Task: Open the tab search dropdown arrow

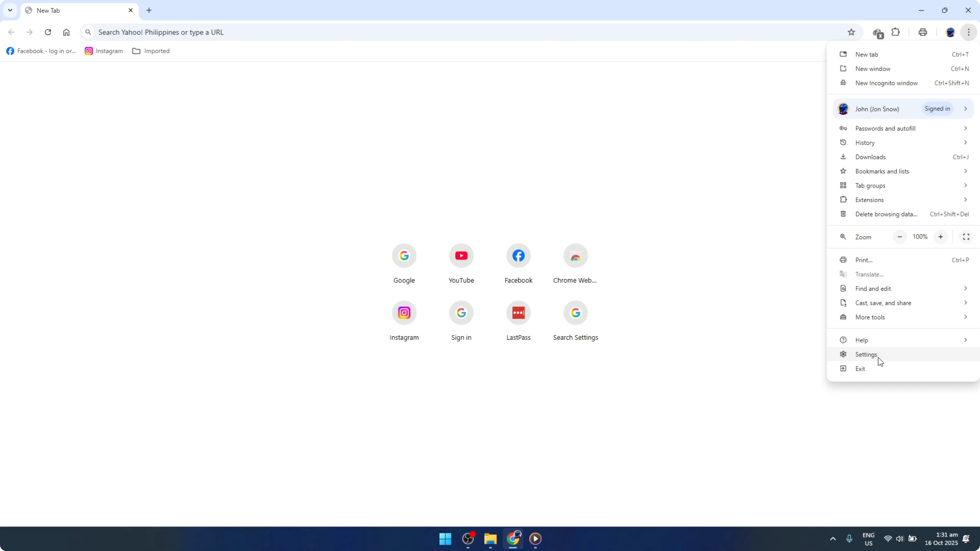Action: pos(10,10)
